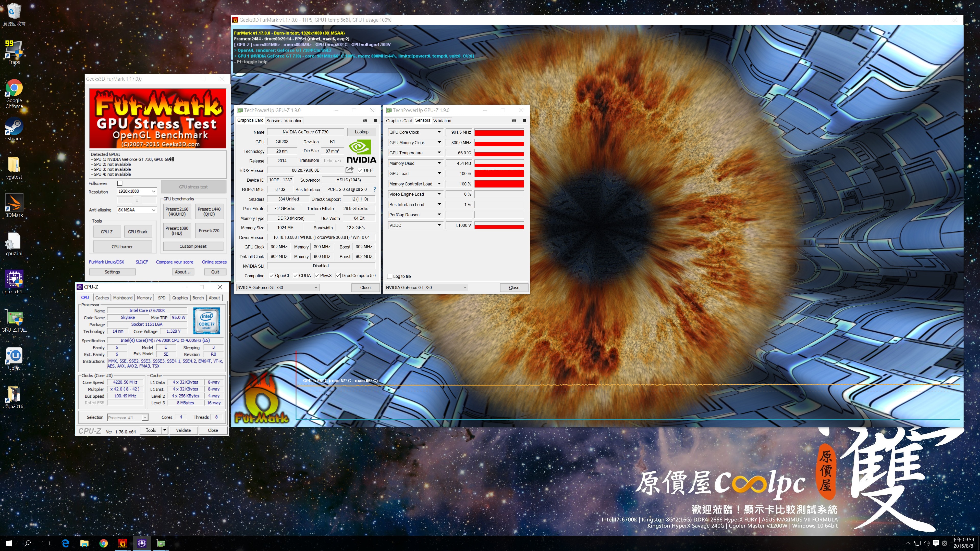
Task: Expand the VDDC sensor dropdown
Action: [x=439, y=225]
